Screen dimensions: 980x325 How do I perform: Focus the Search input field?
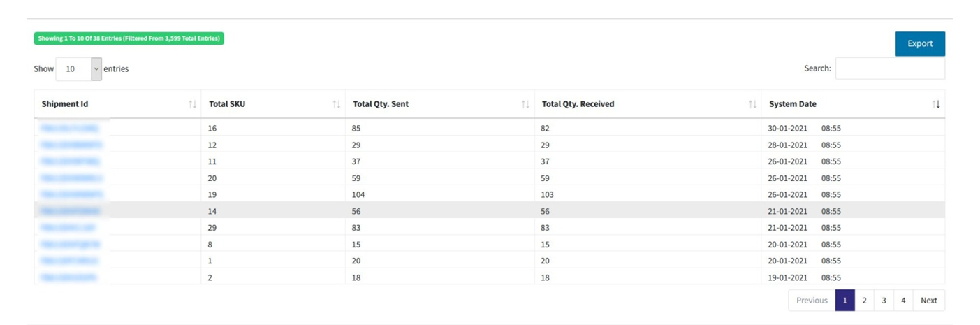890,68
